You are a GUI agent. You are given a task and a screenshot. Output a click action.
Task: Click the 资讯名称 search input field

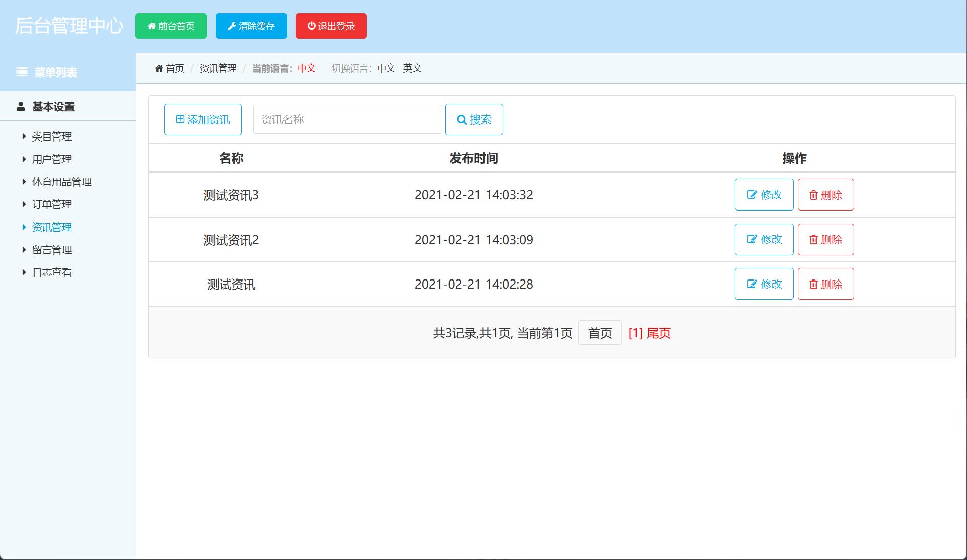347,119
